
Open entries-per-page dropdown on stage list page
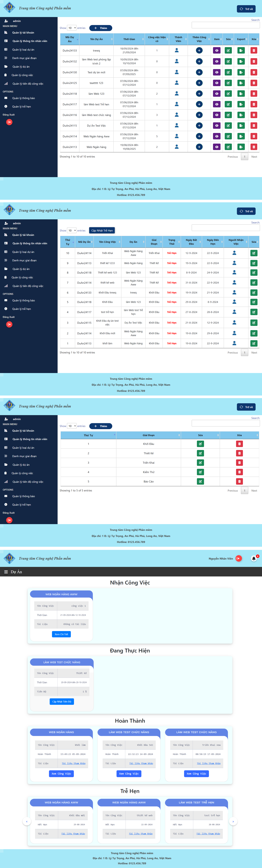(x=72, y=426)
